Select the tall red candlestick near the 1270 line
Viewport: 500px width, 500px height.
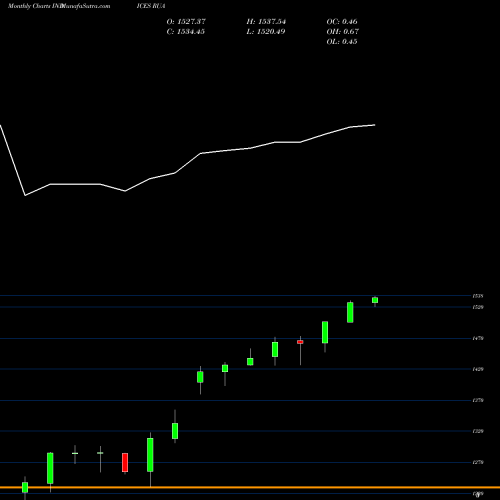[125, 462]
